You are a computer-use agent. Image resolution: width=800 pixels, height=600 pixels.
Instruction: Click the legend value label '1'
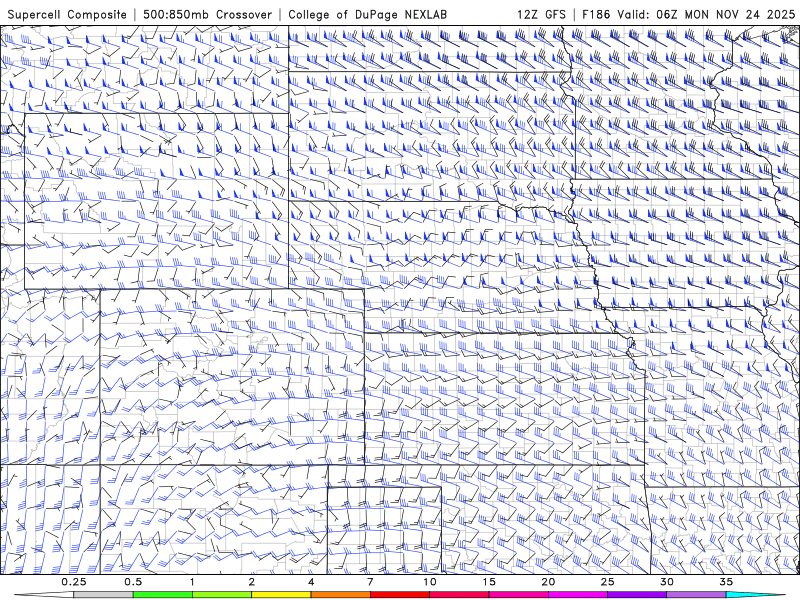[192, 582]
